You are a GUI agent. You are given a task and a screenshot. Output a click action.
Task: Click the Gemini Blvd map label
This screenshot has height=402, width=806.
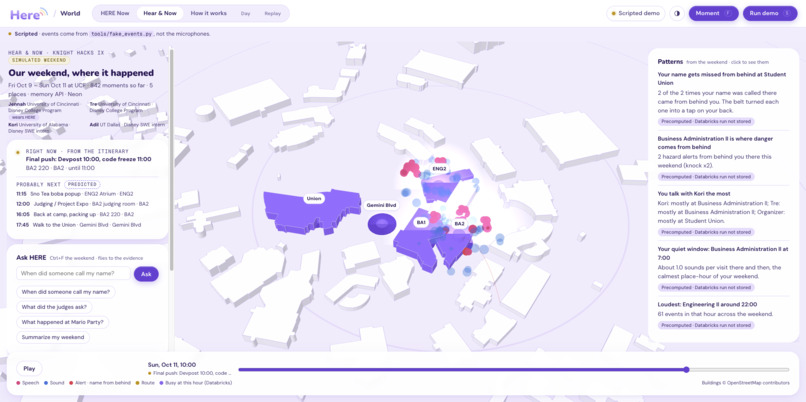click(381, 205)
